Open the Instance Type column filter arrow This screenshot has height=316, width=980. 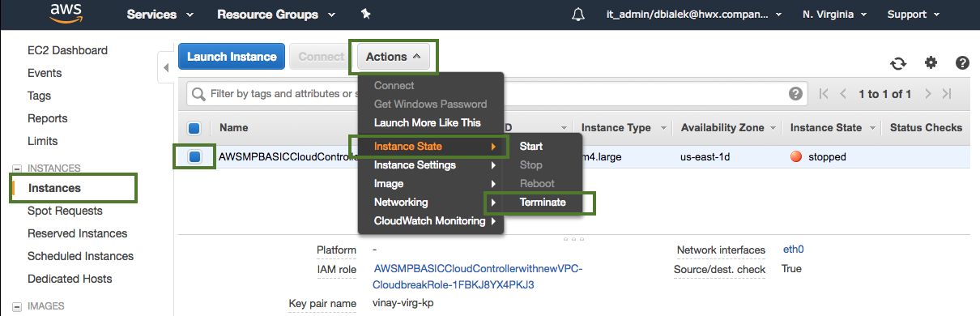click(x=664, y=128)
